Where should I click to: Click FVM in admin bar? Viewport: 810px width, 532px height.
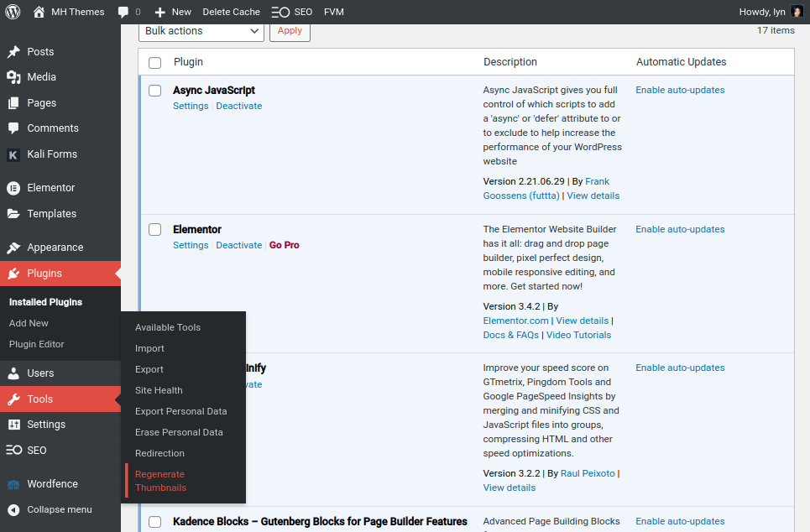click(x=334, y=12)
